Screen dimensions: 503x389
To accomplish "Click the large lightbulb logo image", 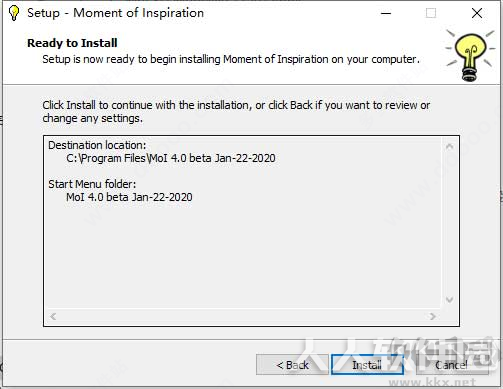I will click(470, 56).
